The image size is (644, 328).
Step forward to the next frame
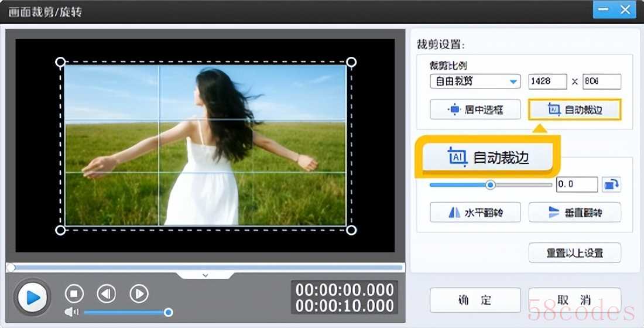tap(138, 293)
